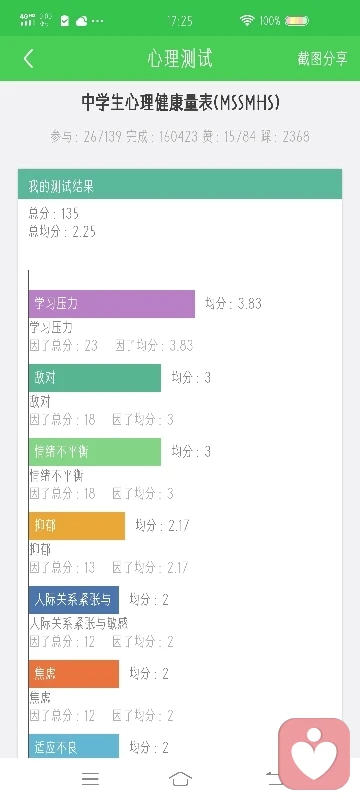Select the light green 情绪不平衡 bar
360x800 pixels.
95,452
